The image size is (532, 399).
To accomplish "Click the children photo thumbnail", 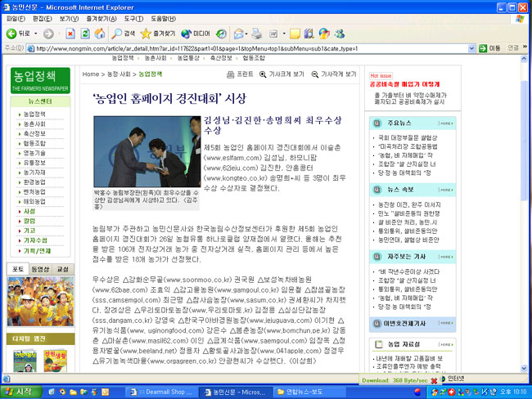I will [x=40, y=302].
